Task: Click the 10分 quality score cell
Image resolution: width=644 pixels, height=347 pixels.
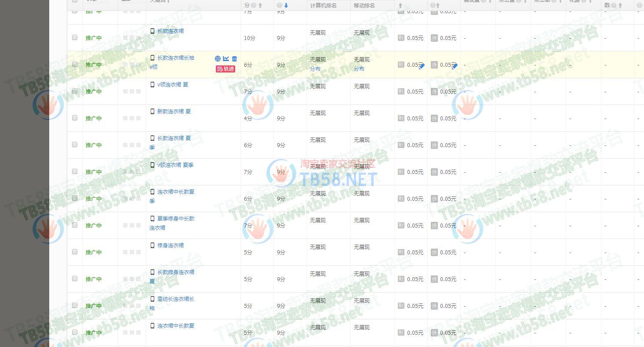Action: 250,38
